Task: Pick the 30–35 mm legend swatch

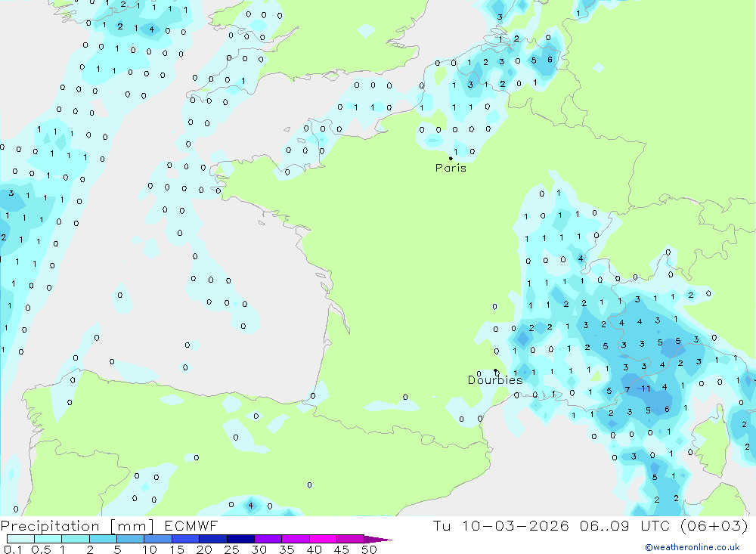Action: [x=268, y=539]
